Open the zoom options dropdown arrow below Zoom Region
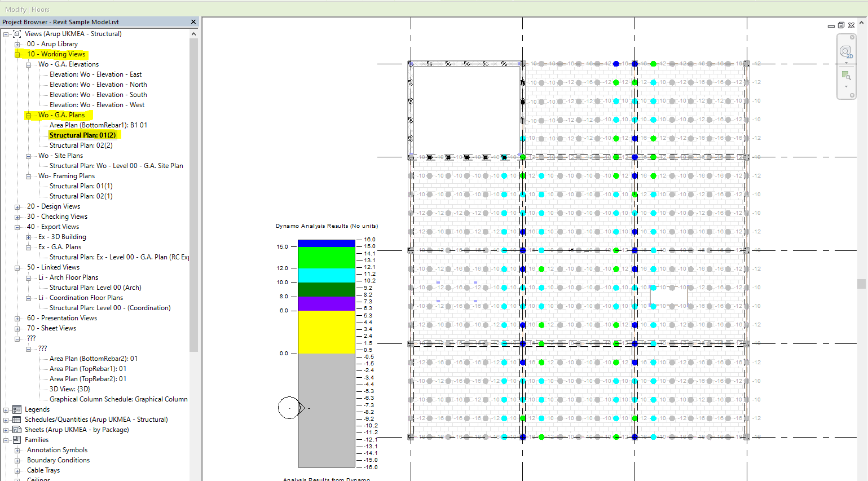The width and height of the screenshot is (868, 481). click(x=846, y=86)
